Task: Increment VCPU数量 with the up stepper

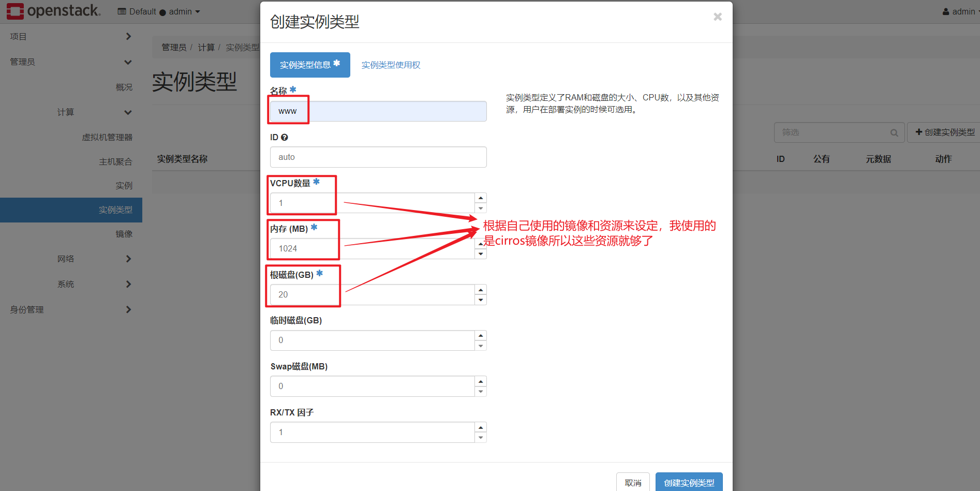Action: click(x=481, y=197)
